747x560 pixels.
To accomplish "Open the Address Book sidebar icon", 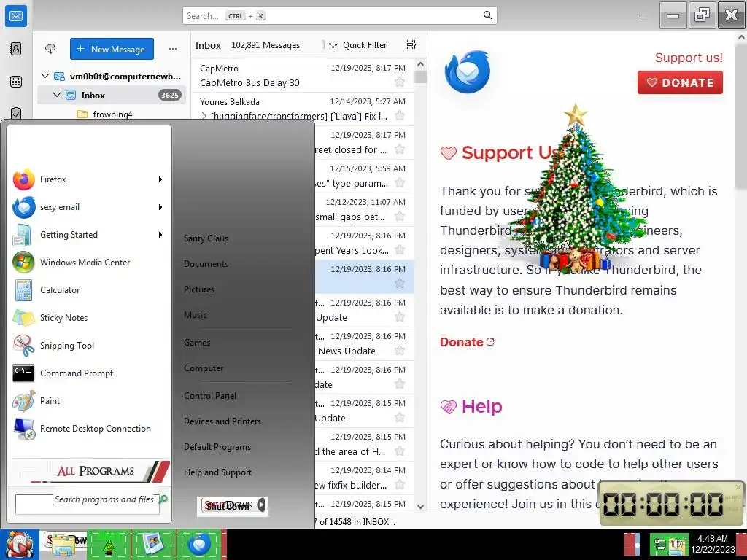I will click(16, 49).
